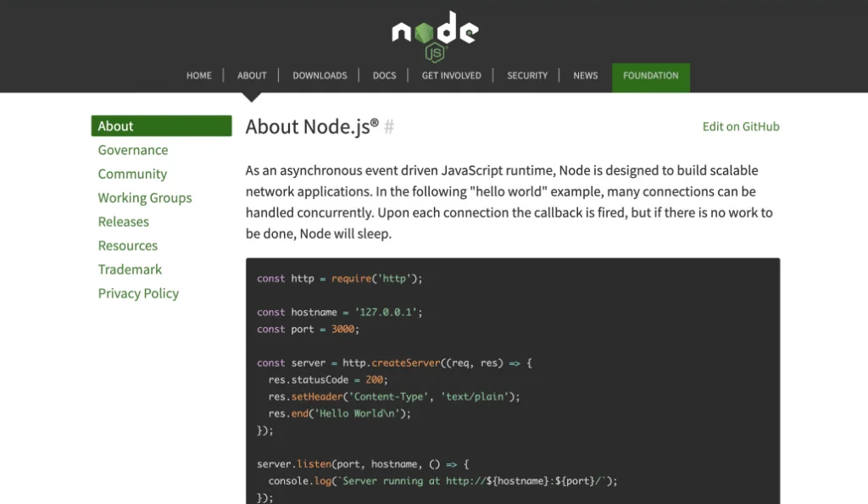868x504 pixels.
Task: Click the res.setHeader code line
Action: tap(394, 396)
